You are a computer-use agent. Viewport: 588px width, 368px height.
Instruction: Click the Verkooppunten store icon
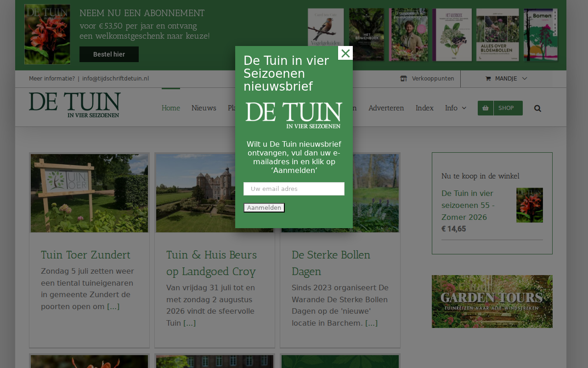[x=403, y=79]
